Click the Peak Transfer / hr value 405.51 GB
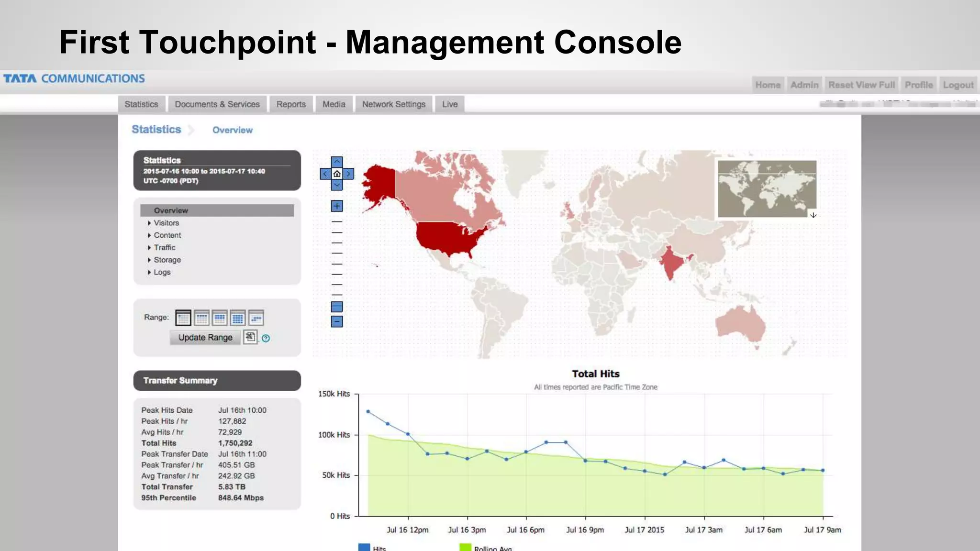The height and width of the screenshot is (551, 980). tap(236, 465)
